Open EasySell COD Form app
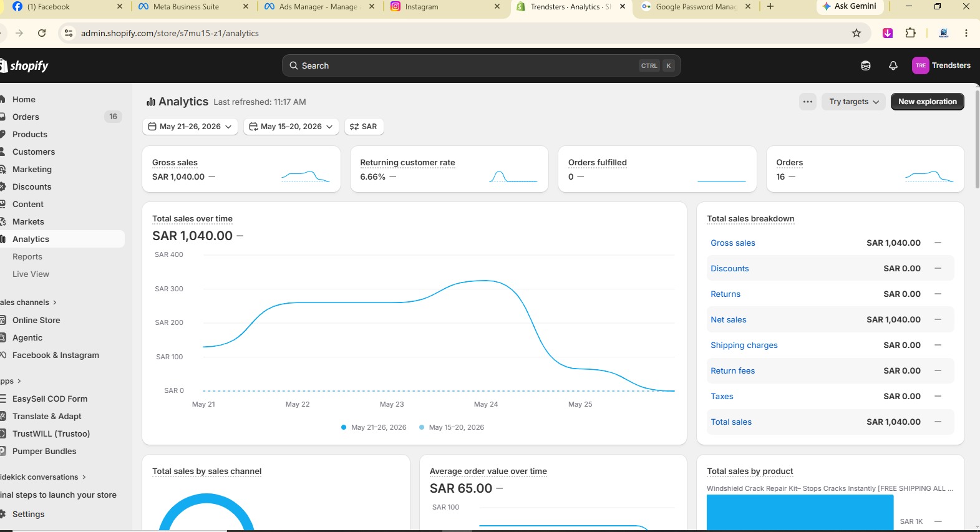This screenshot has height=532, width=980. (50, 399)
